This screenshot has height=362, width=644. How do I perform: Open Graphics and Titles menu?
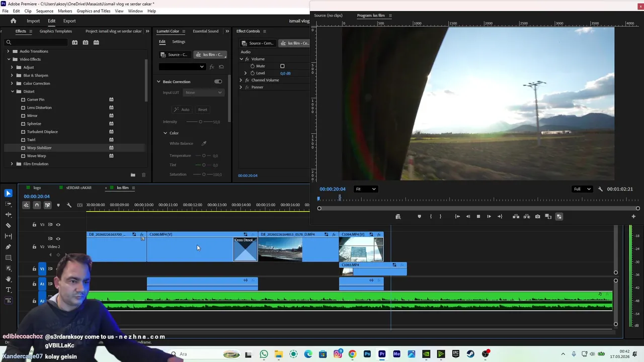pyautogui.click(x=94, y=11)
